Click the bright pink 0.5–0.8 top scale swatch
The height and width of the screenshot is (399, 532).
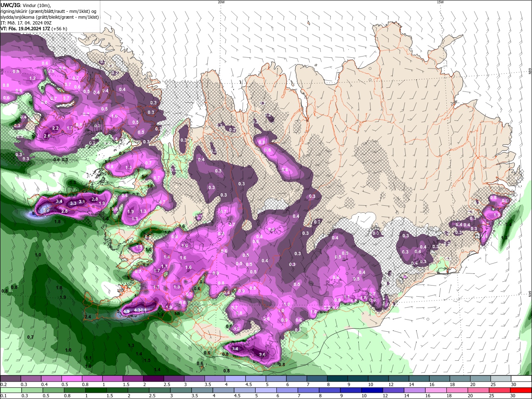(x=71, y=379)
